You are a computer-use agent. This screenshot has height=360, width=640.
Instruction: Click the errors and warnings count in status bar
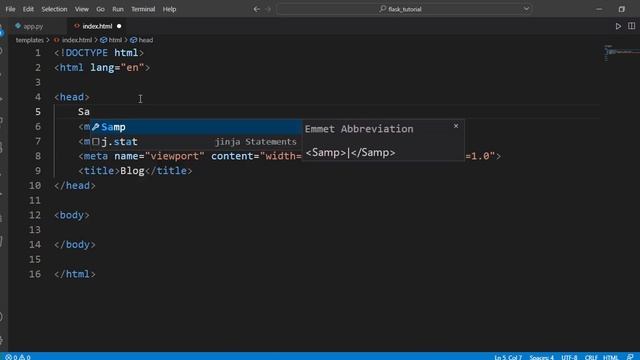point(18,357)
